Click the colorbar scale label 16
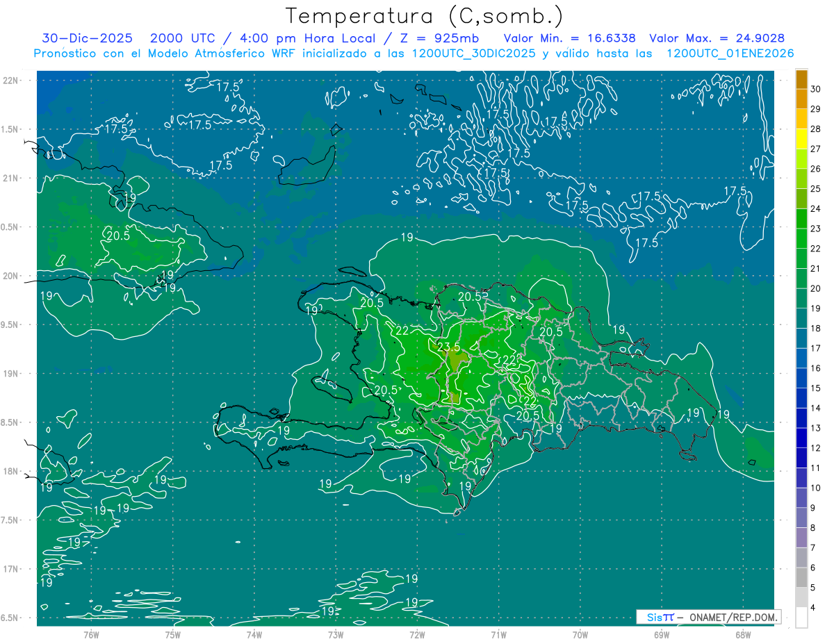 coord(816,368)
